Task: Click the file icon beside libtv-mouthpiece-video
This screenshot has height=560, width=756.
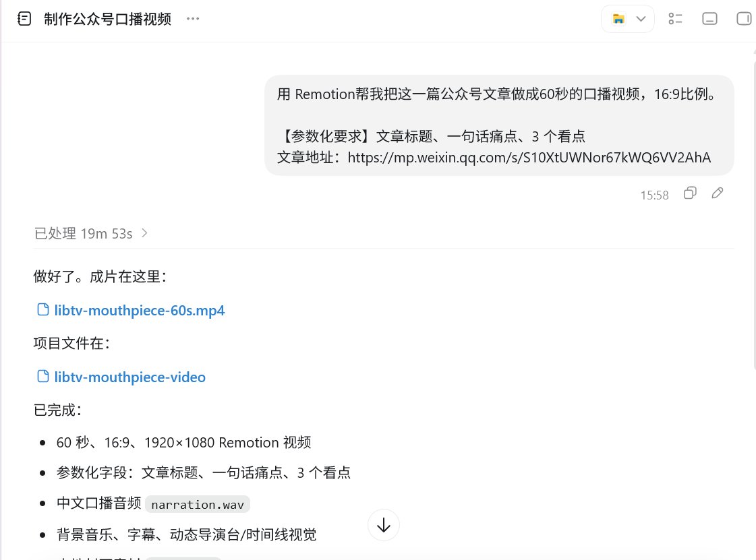Action: 43,377
